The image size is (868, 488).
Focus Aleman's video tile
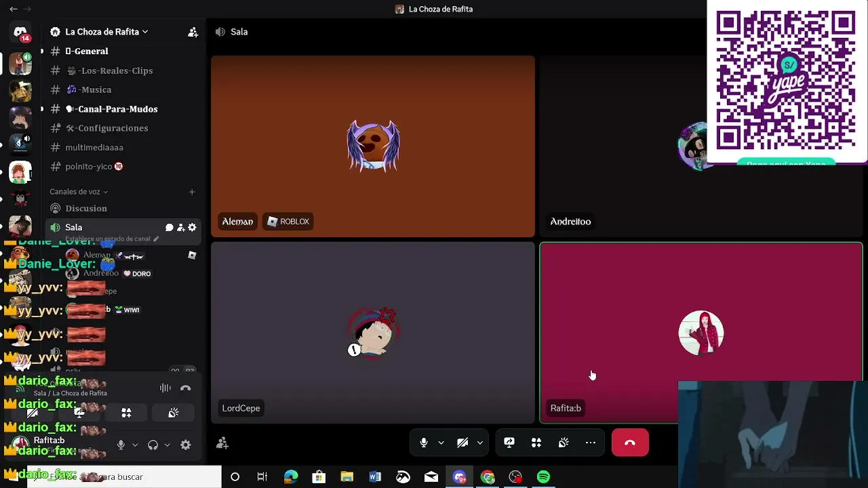pos(373,146)
